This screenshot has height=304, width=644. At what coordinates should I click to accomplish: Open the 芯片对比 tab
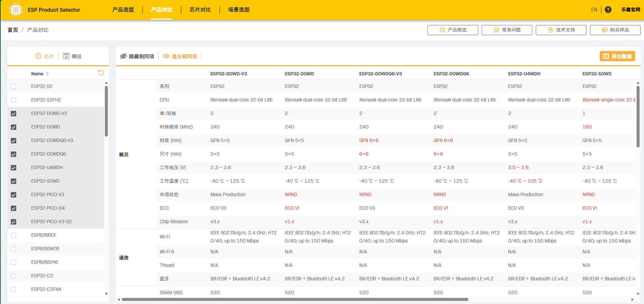point(200,10)
